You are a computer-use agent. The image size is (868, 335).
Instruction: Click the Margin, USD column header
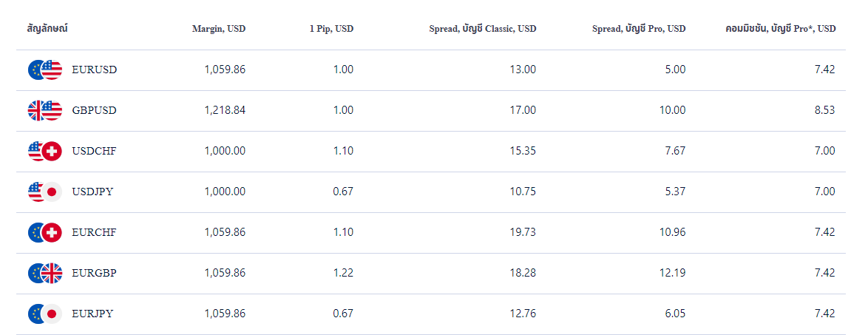218,29
